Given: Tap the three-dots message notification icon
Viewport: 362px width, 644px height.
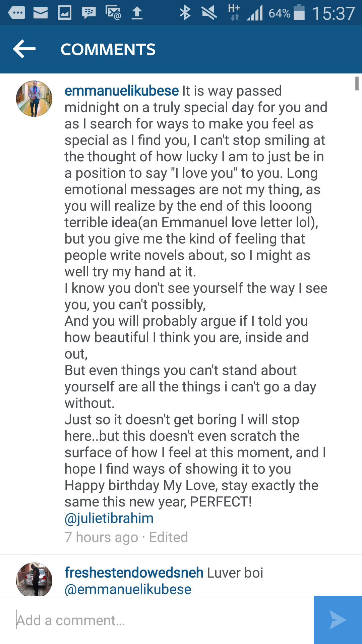Looking at the screenshot, I should pyautogui.click(x=16, y=13).
